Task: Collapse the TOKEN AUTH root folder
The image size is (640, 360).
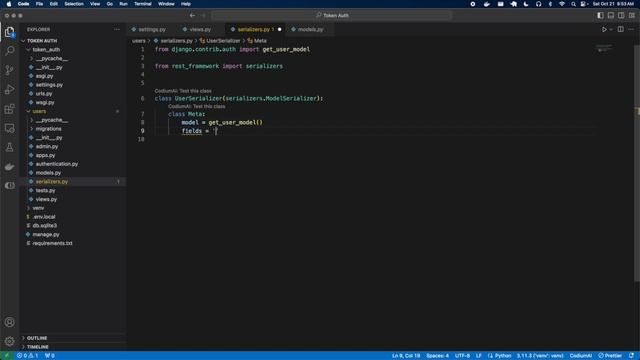Action: [x=42, y=41]
